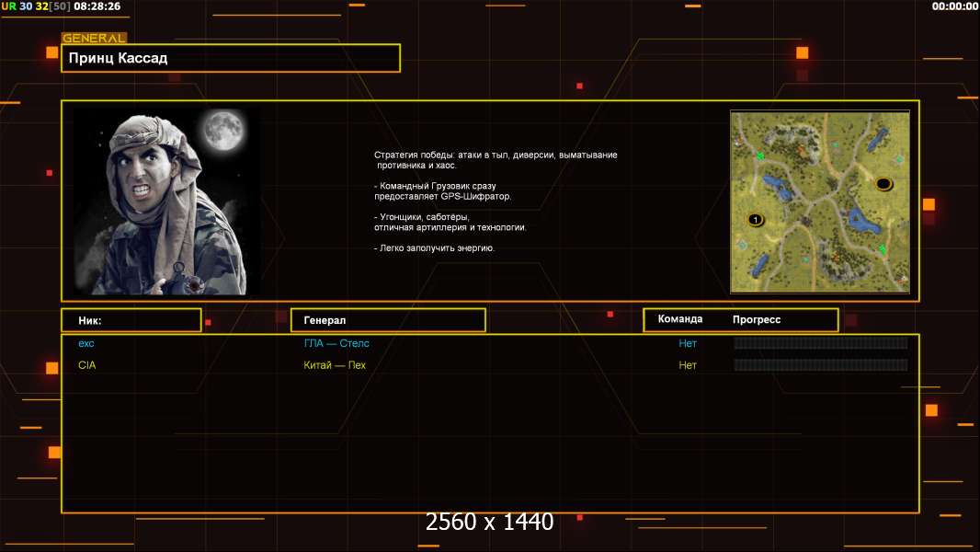
Task: Click the Легко заполучить энергию line
Action: (434, 248)
